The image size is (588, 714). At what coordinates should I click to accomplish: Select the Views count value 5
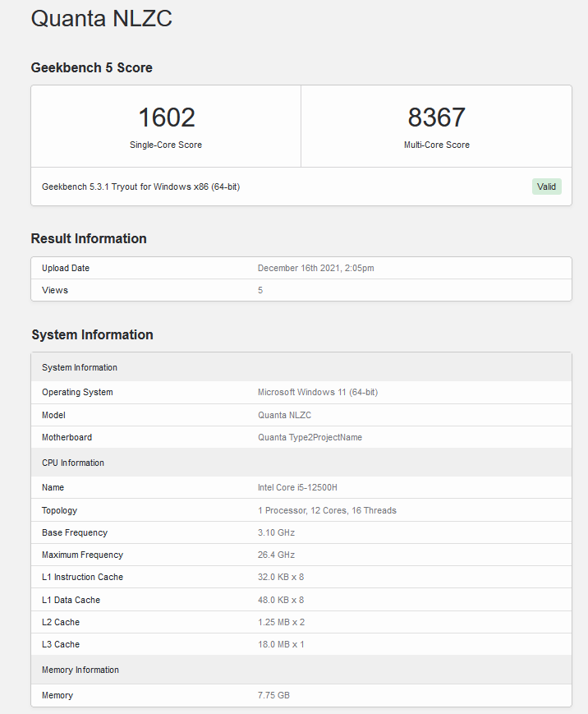(x=260, y=290)
